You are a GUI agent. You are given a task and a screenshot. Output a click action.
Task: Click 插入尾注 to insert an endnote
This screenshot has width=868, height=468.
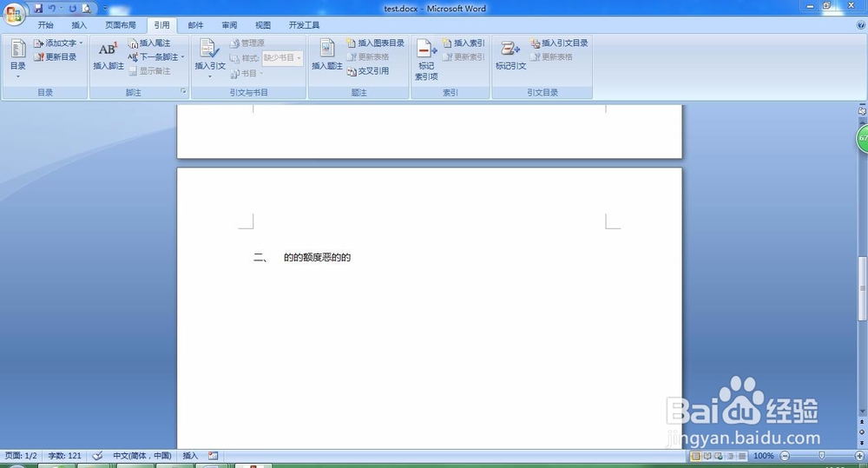pos(149,43)
